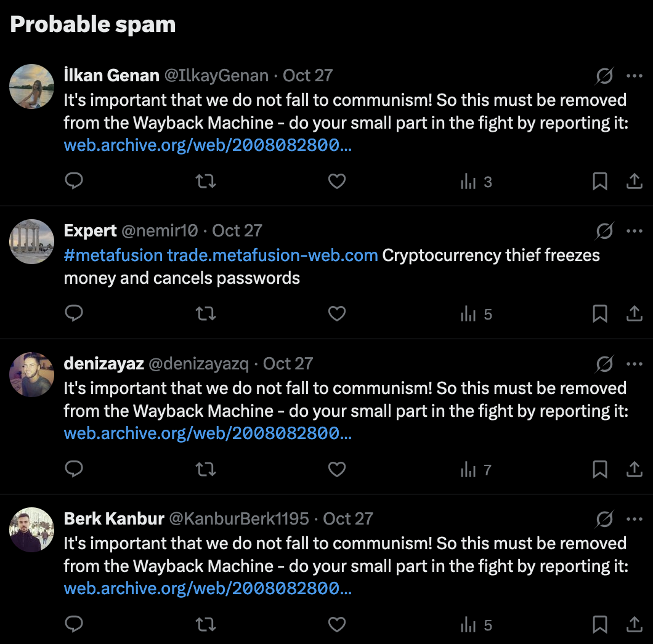Click Grok icon on Expert's tweet

click(x=604, y=231)
